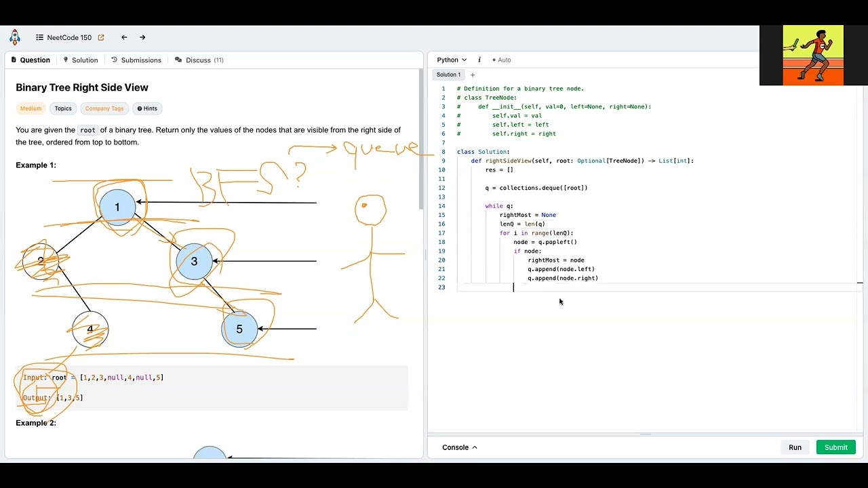
Task: Expand the Topics tag
Action: point(63,108)
